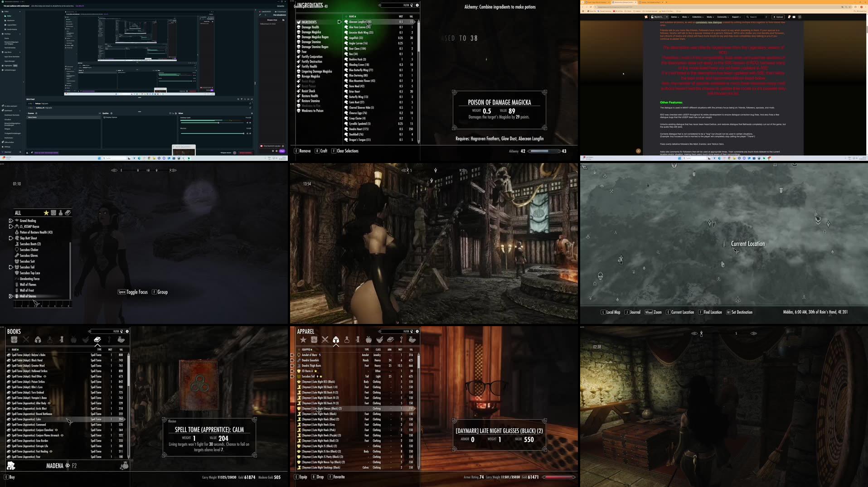Select Damage Health effect in Alchemy list
The image size is (868, 487).
(x=310, y=27)
